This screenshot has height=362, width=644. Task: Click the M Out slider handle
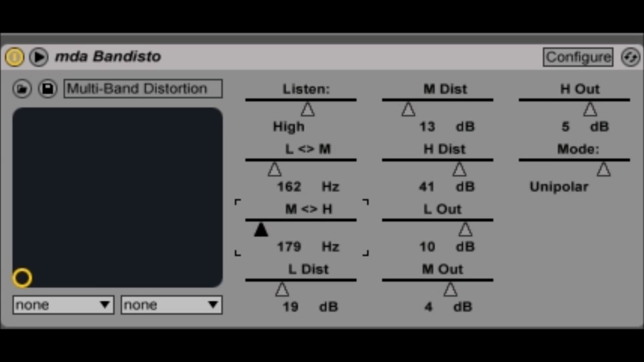[x=450, y=289]
